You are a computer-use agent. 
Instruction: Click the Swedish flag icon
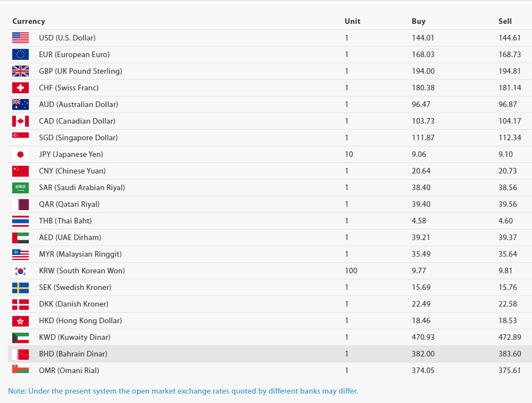(x=21, y=287)
